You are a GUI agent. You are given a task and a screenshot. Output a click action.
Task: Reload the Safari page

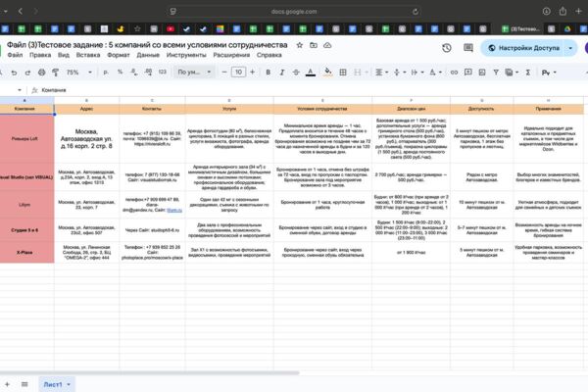[416, 12]
